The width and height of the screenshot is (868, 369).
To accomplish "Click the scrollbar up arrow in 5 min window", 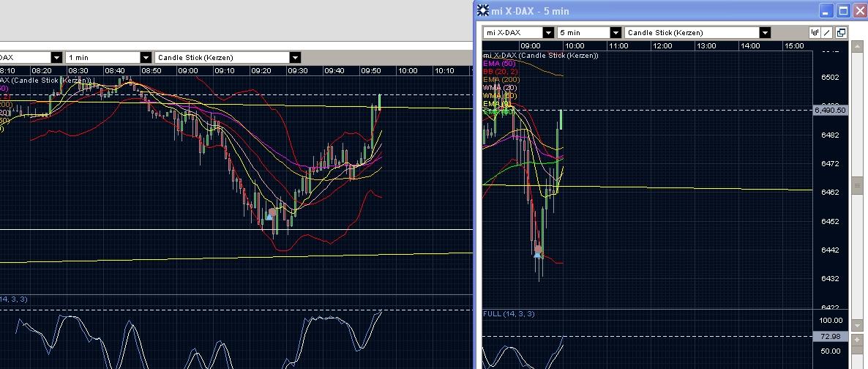I will click(x=858, y=46).
